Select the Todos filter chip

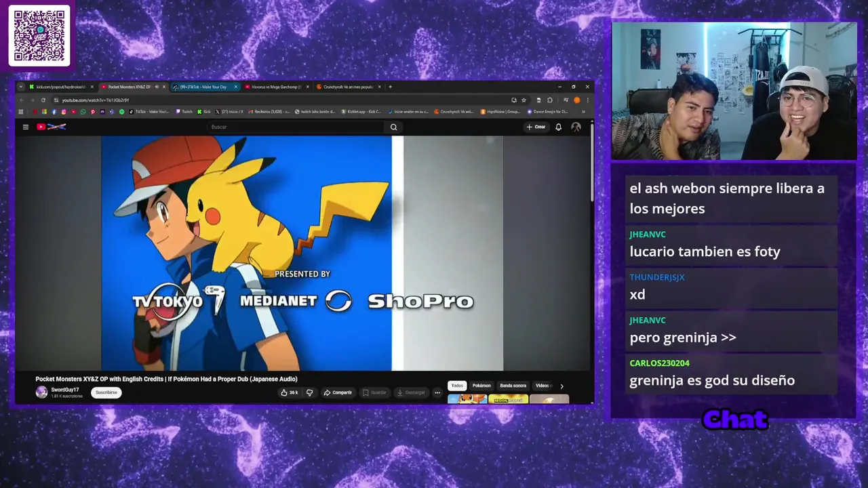pyautogui.click(x=457, y=386)
